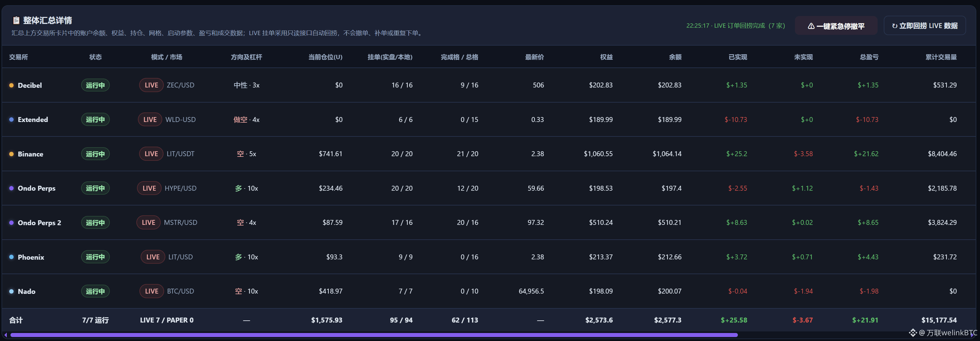
Task: Click the $8,404.46 trading volume
Action: [x=942, y=154]
